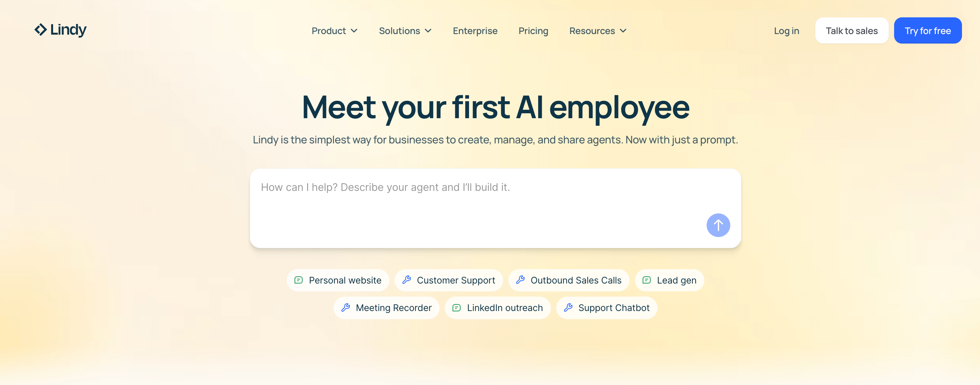Click the wrench icon beside Customer Support
Viewport: 980px width, 385px height.
pyautogui.click(x=407, y=280)
